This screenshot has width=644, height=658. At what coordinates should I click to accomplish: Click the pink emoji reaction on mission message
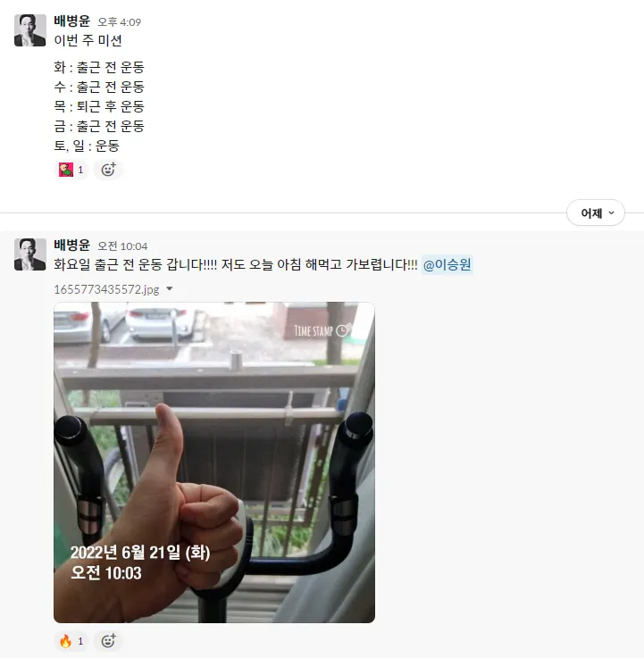(x=71, y=170)
